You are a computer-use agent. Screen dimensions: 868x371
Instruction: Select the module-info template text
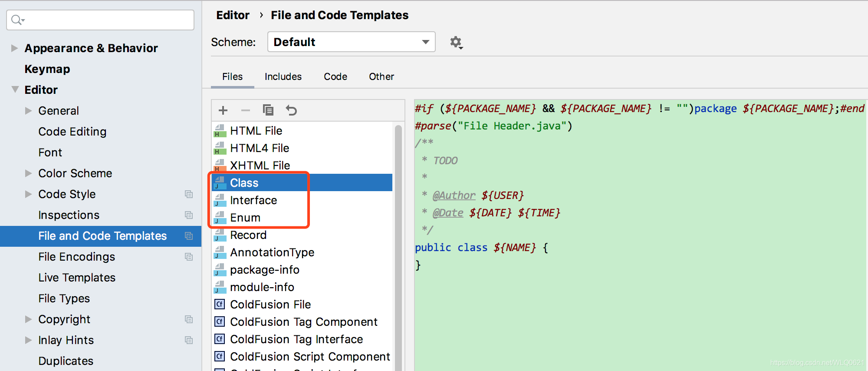tap(262, 287)
